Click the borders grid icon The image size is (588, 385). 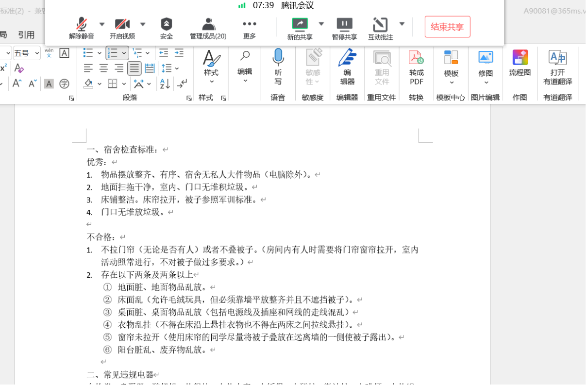(x=113, y=84)
